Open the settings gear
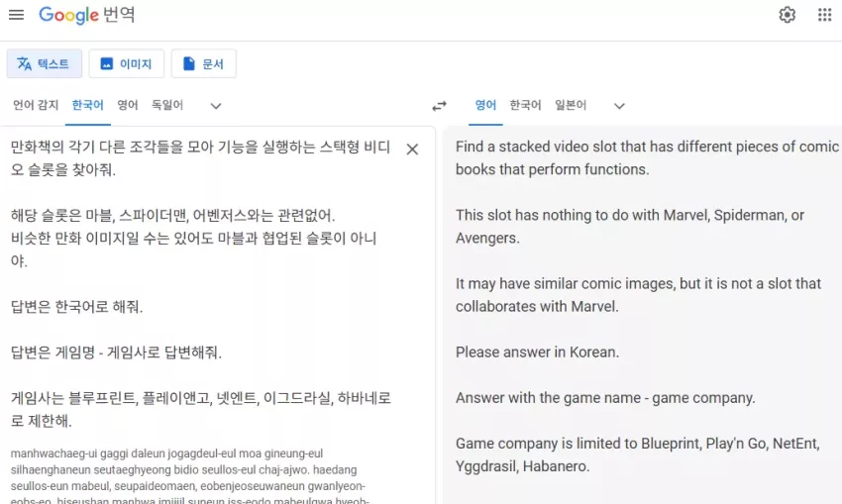The height and width of the screenshot is (504, 842). [x=788, y=15]
